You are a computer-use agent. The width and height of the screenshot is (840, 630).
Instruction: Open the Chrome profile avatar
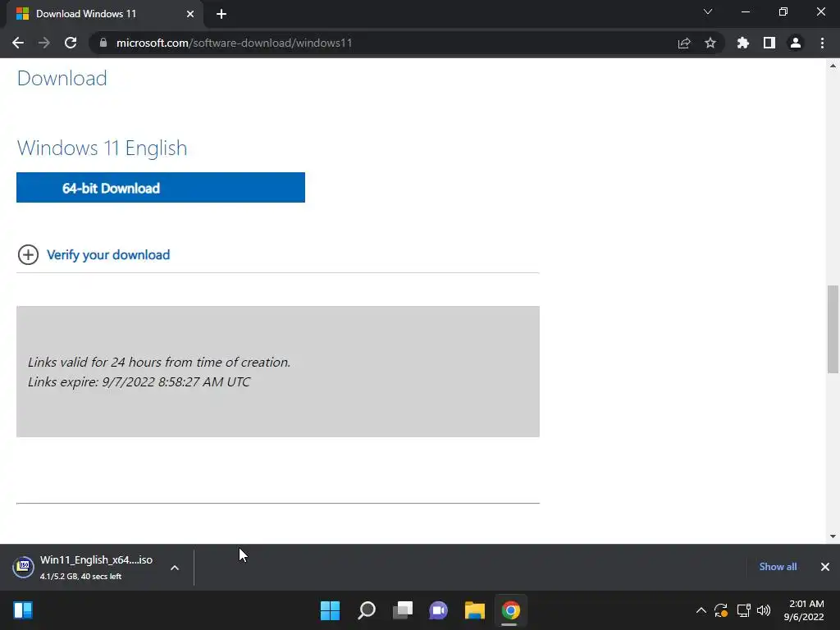click(796, 43)
